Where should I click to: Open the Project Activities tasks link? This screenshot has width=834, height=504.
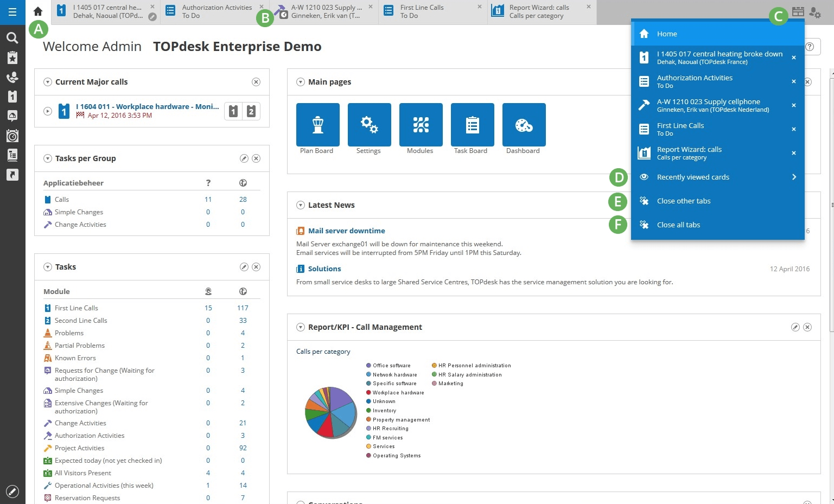point(80,448)
